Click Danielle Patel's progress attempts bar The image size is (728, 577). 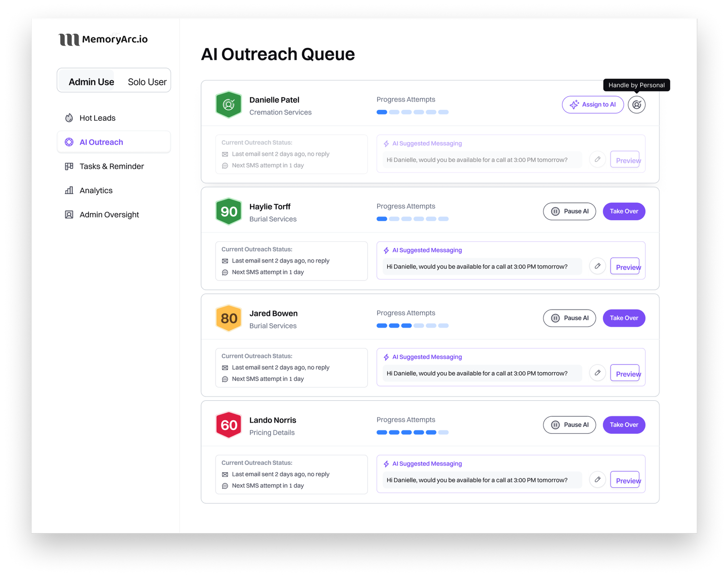point(413,112)
